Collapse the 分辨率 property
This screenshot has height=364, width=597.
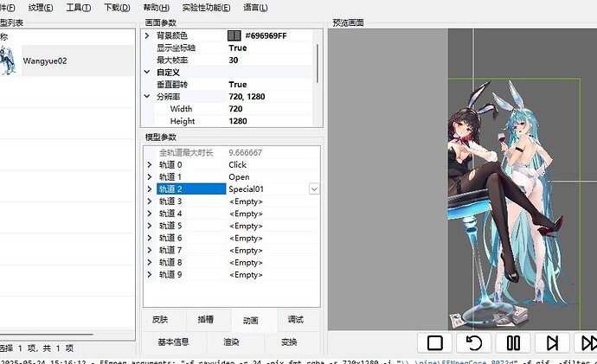pos(147,96)
